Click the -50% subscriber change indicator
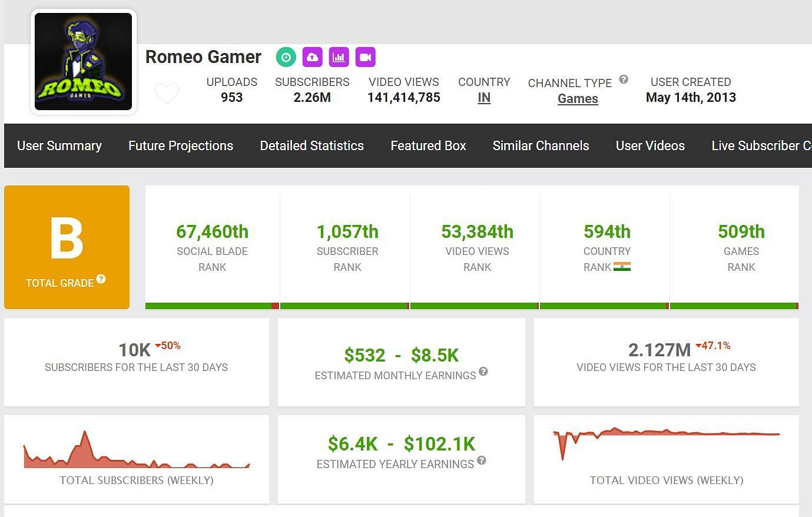812x517 pixels. (168, 346)
